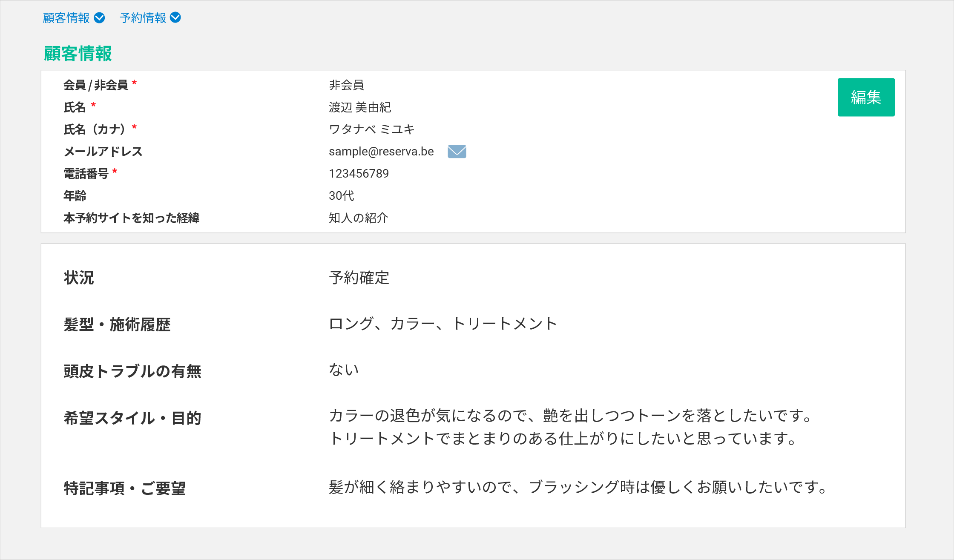Click the 予約確定 status value
Viewport: 954px width, 560px height.
(x=359, y=278)
